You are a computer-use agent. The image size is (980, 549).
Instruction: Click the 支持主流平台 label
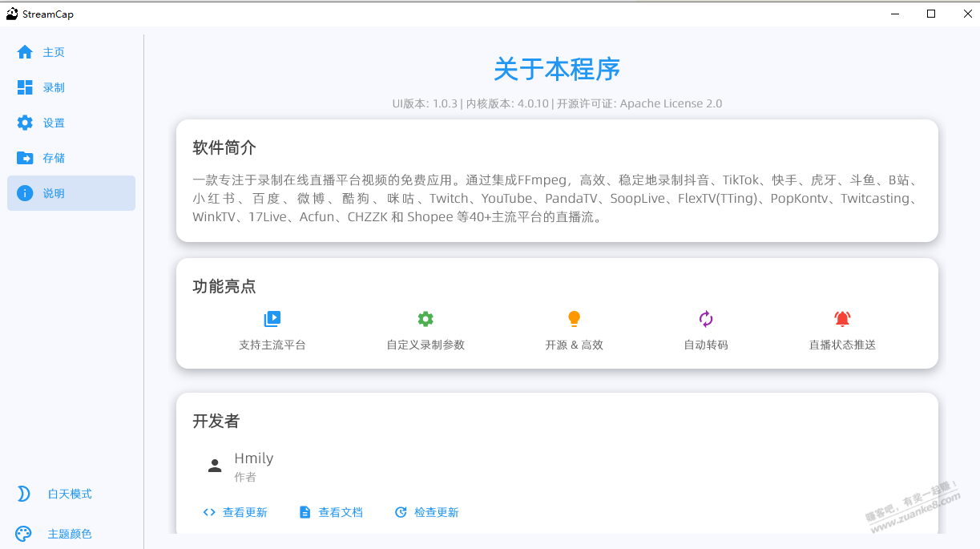272,345
